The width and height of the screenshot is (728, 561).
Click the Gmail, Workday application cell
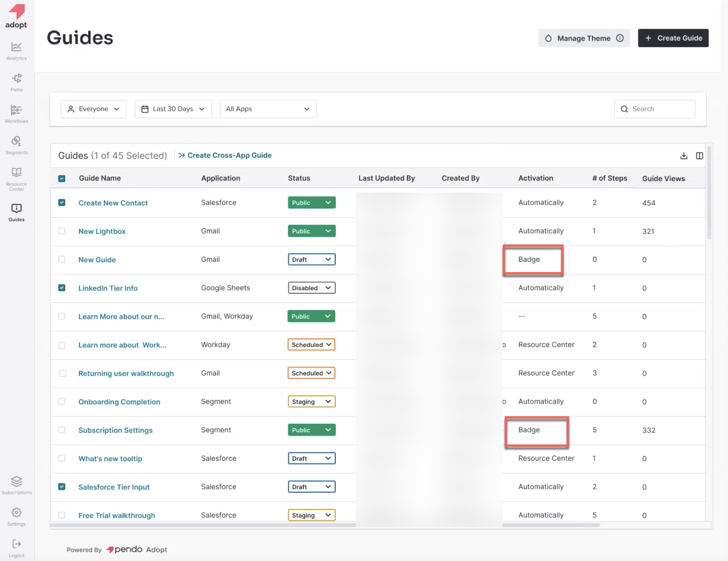point(227,317)
